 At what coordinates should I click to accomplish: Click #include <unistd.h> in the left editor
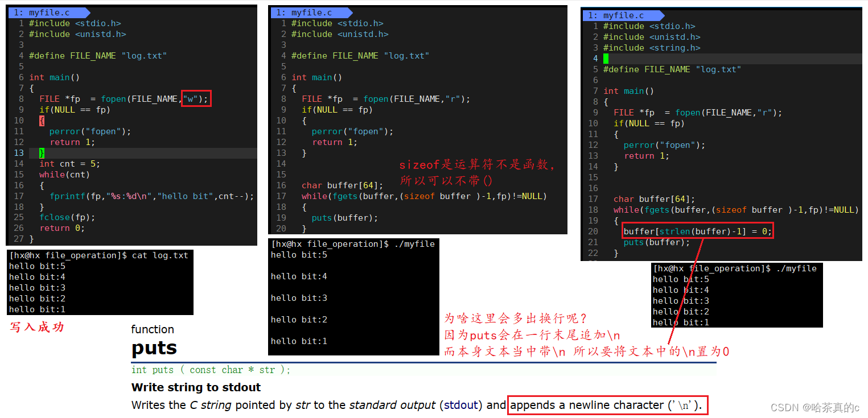[x=77, y=34]
